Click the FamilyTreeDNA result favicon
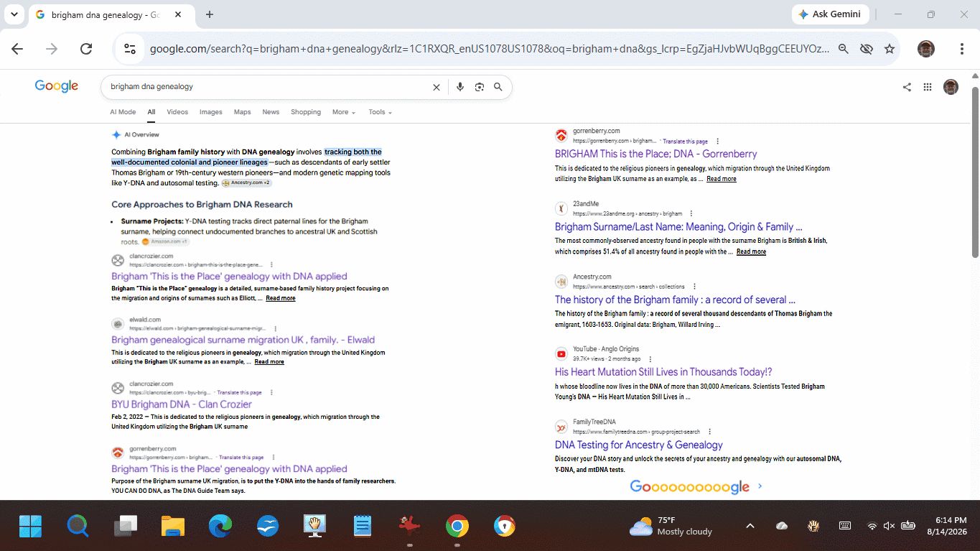The width and height of the screenshot is (980, 551). point(561,427)
